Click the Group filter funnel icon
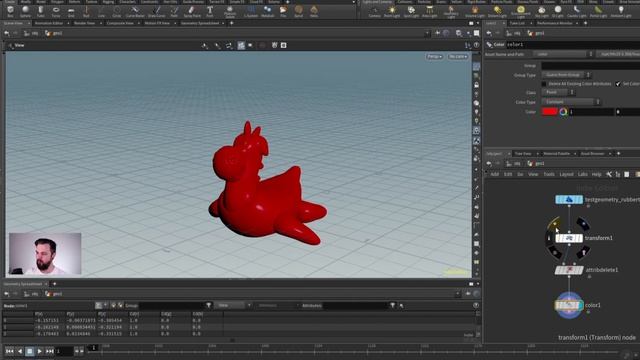The image size is (640, 360). pyautogui.click(x=209, y=305)
